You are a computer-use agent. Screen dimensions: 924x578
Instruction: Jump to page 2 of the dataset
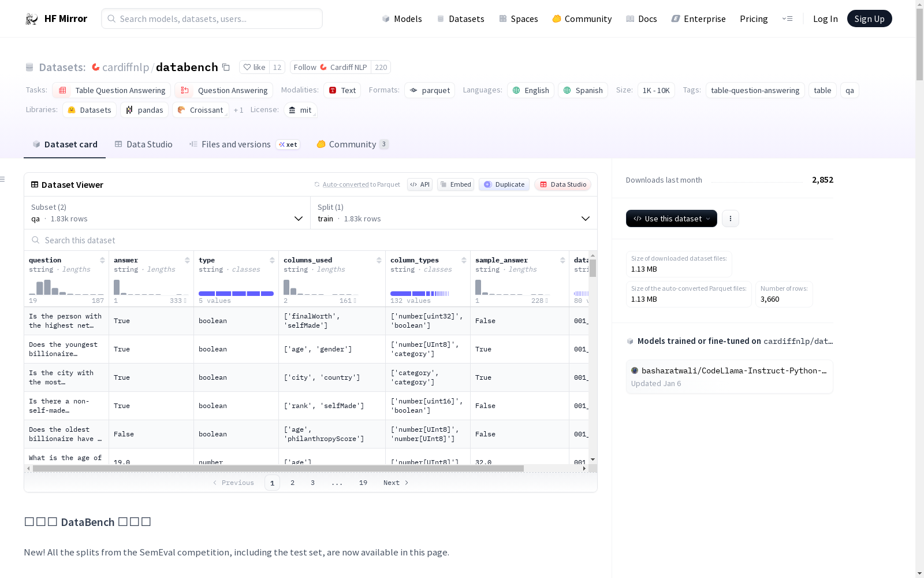tap(293, 483)
